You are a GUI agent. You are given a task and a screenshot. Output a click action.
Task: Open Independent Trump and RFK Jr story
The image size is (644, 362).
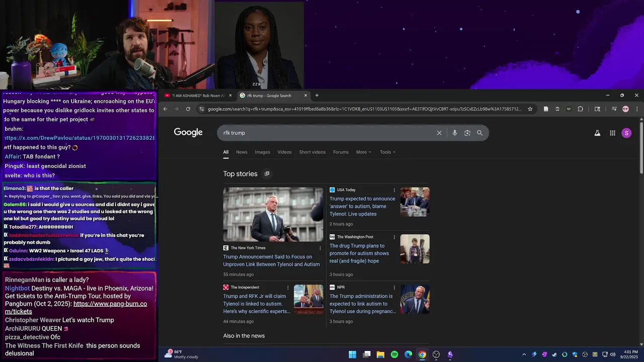[257, 304]
